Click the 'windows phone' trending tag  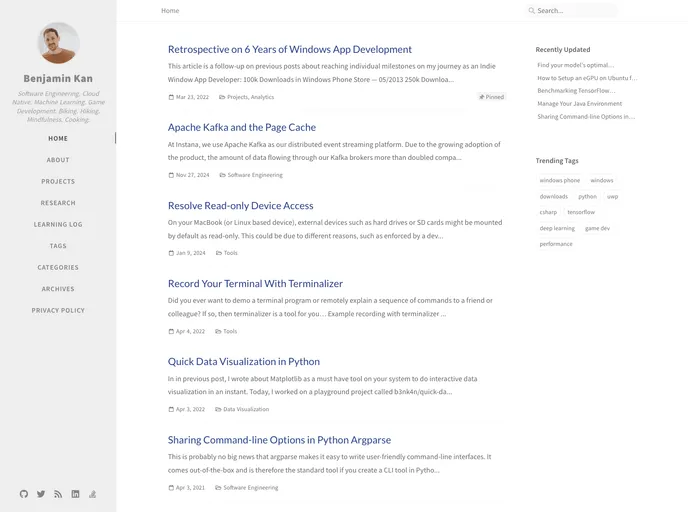pyautogui.click(x=559, y=180)
